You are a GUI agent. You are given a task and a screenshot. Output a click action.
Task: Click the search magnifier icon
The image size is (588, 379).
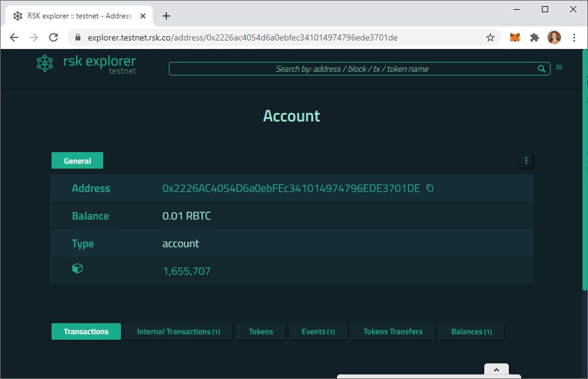coord(541,69)
